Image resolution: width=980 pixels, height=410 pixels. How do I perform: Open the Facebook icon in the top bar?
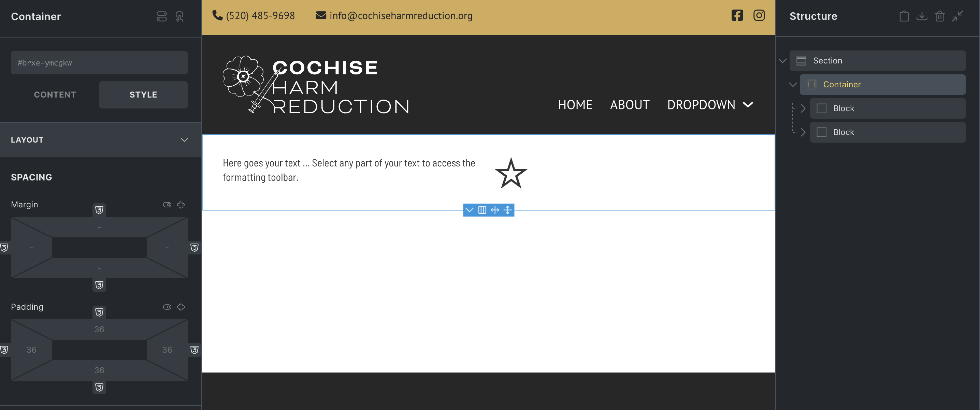(737, 15)
